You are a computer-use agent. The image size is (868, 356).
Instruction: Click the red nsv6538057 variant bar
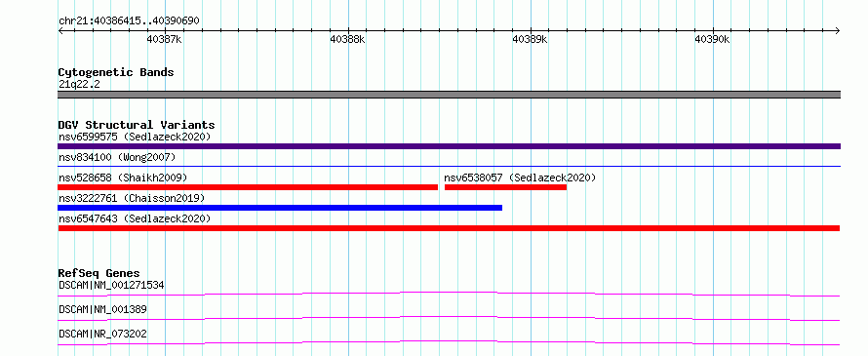505,187
